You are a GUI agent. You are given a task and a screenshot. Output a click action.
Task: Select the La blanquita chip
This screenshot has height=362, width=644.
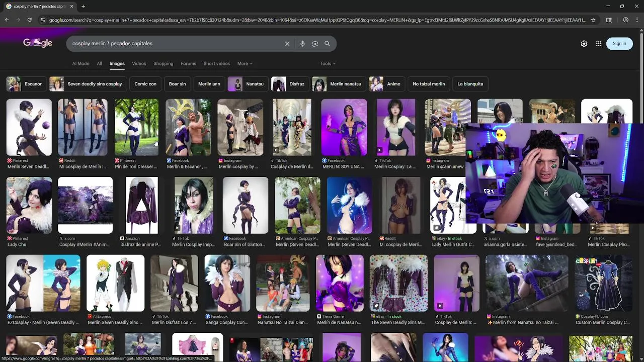pos(470,84)
